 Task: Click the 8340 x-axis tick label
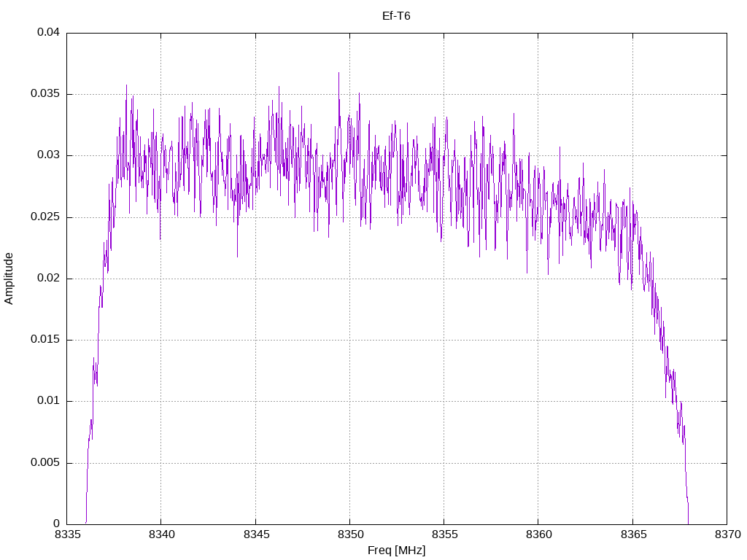(x=161, y=534)
